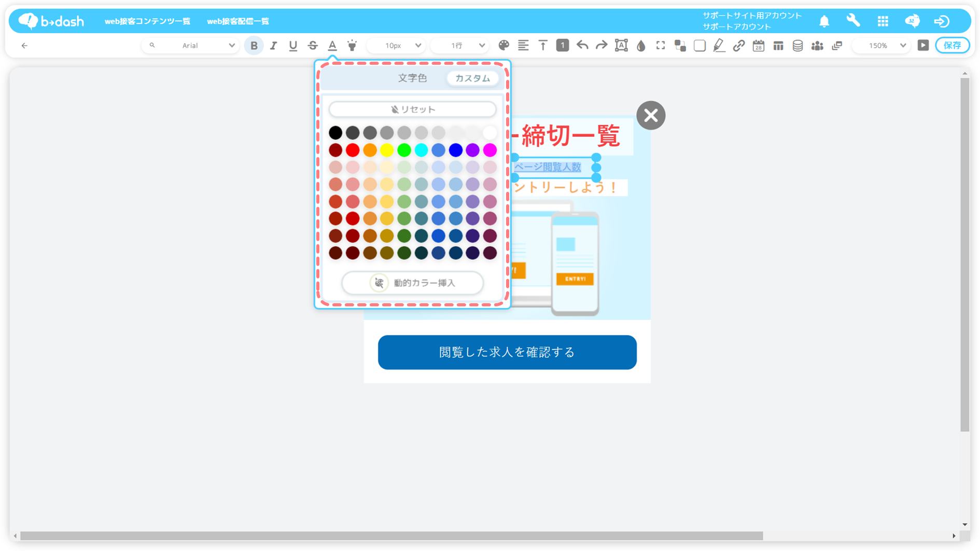Viewport: 980px width, 551px height.
Task: Click the notification bell icon
Action: tap(824, 21)
